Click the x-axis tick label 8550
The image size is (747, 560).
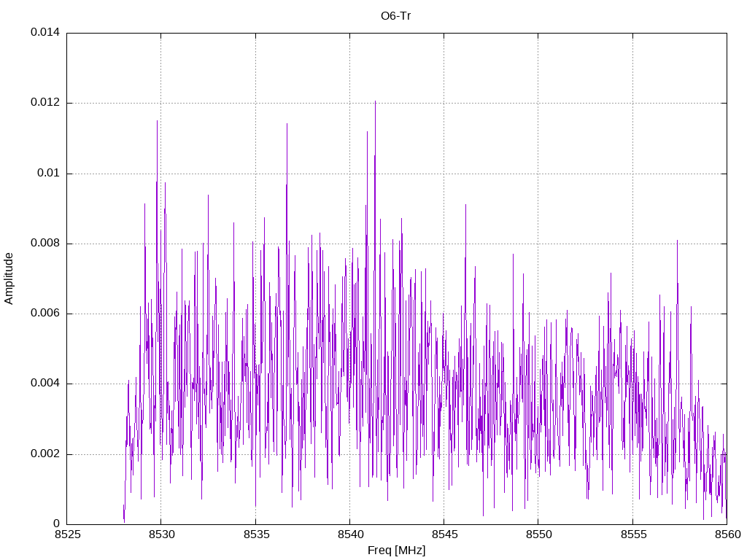tap(539, 534)
